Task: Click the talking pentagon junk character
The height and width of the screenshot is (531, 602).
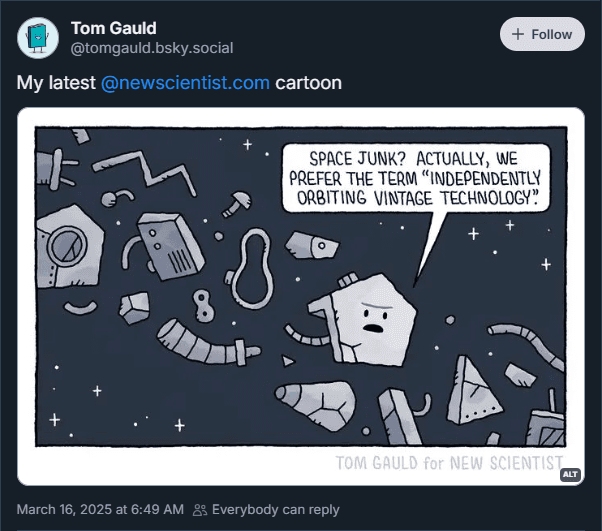Action: click(371, 315)
